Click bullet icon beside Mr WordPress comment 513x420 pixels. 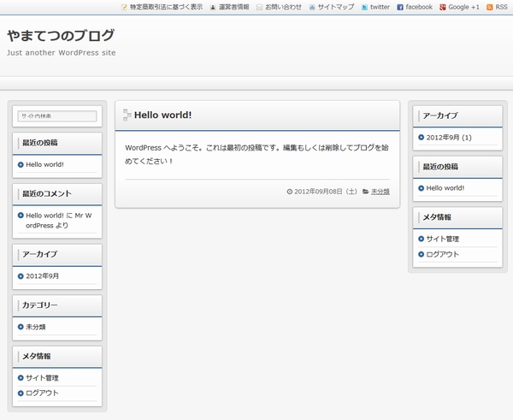[21, 216]
